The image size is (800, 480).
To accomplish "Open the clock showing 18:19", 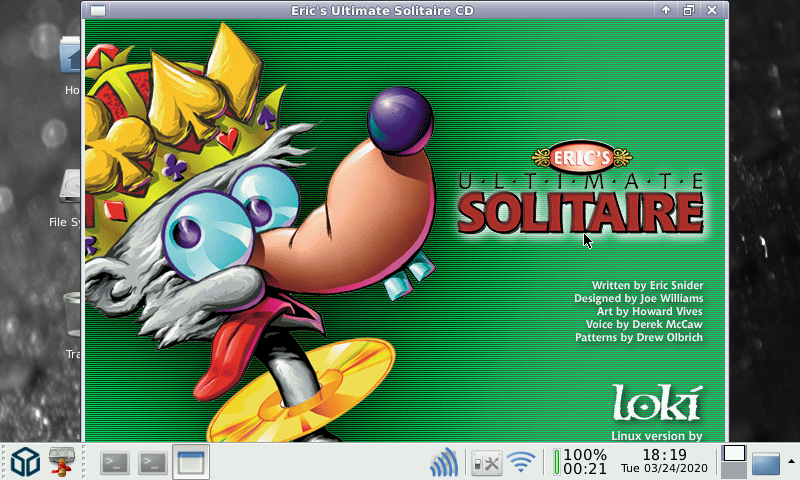I will pyautogui.click(x=664, y=454).
